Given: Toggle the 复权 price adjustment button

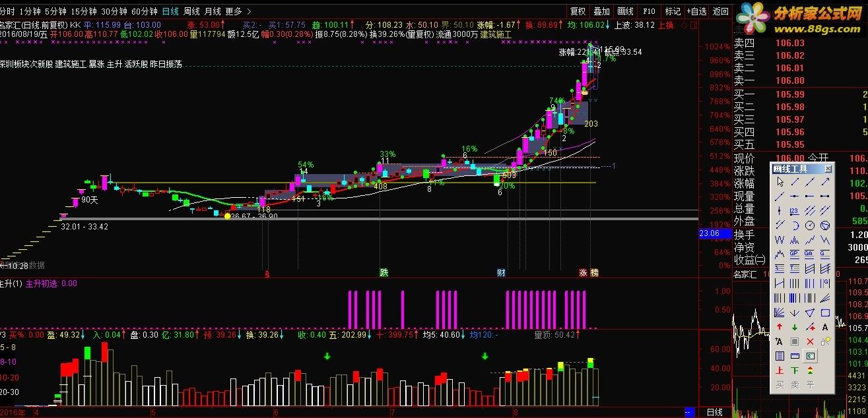Looking at the screenshot, I should tap(578, 11).
